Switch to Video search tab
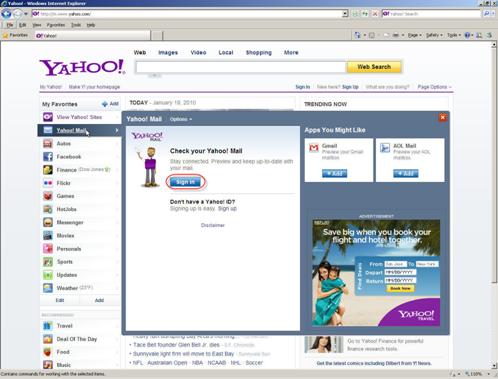Screen dimensions: 498x379 (x=198, y=52)
